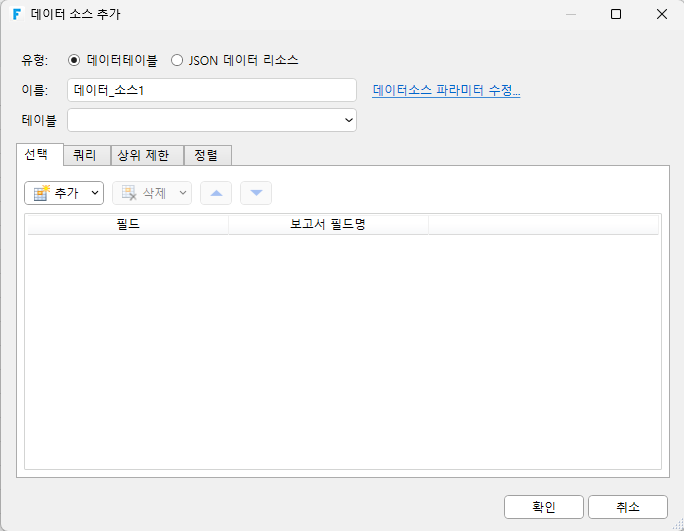Expand the 추가 button dropdown arrow
The height and width of the screenshot is (531, 684).
(x=95, y=193)
